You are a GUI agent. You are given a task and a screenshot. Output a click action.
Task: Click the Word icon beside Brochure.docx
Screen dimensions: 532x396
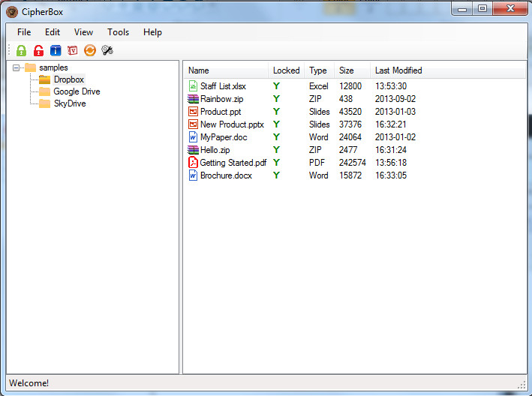tap(193, 175)
